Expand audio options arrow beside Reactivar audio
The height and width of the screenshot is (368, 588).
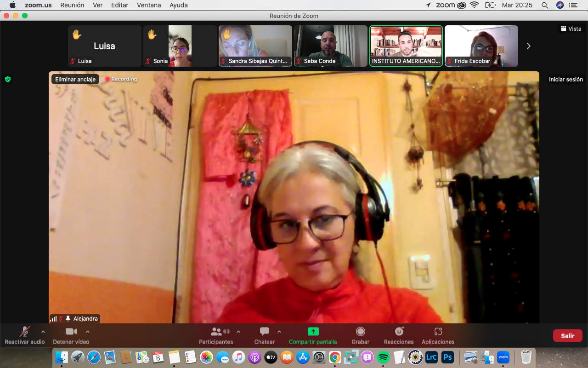tap(43, 332)
